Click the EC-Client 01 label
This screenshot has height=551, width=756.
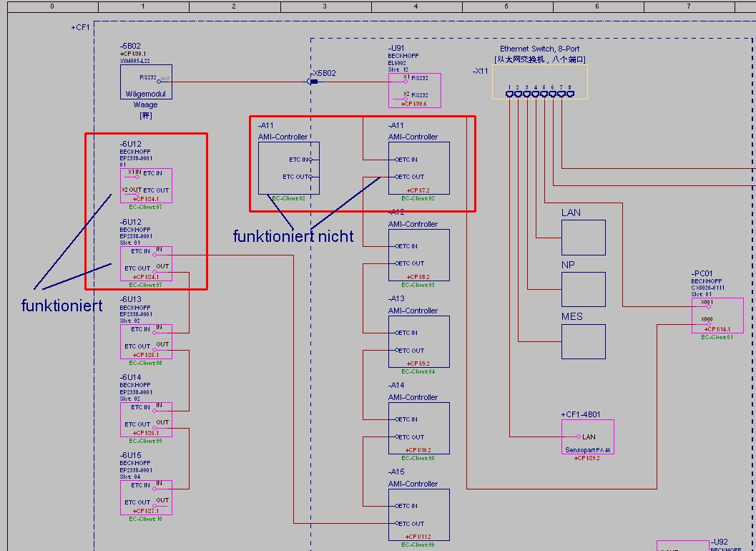point(717,337)
